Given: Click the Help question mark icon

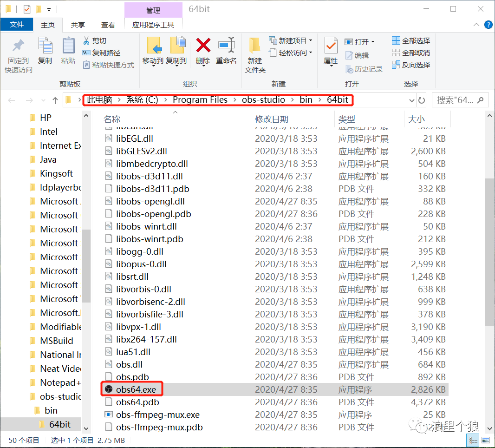Looking at the screenshot, I should [488, 25].
